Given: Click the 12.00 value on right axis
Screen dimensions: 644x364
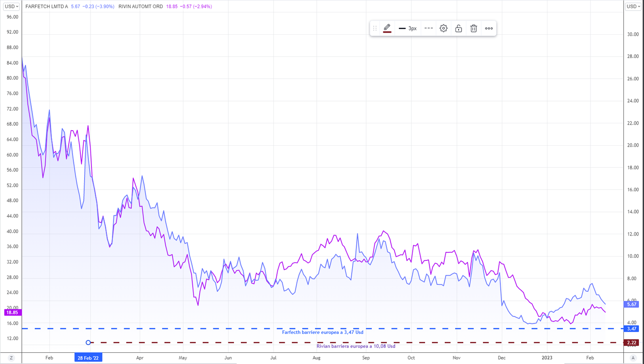Looking at the screenshot, I should tap(633, 234).
